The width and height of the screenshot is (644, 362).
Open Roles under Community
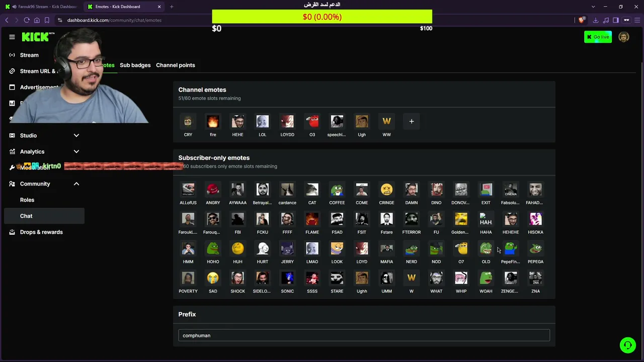(27, 200)
